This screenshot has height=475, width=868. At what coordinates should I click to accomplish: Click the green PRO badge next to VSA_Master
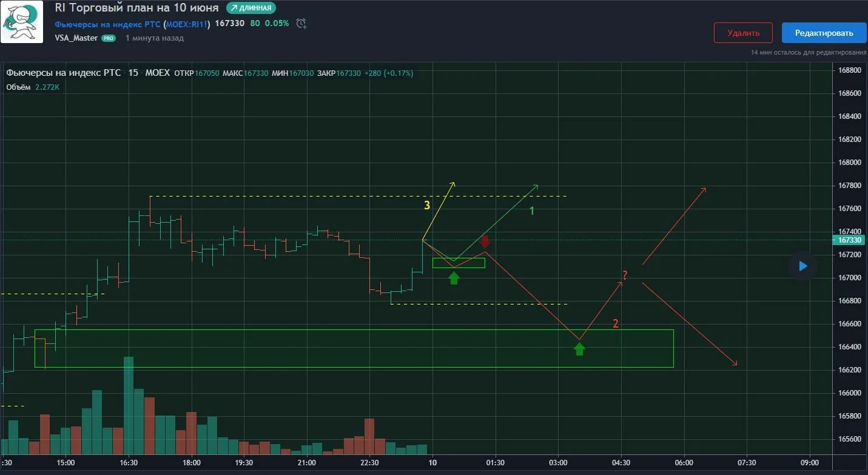pyautogui.click(x=108, y=38)
